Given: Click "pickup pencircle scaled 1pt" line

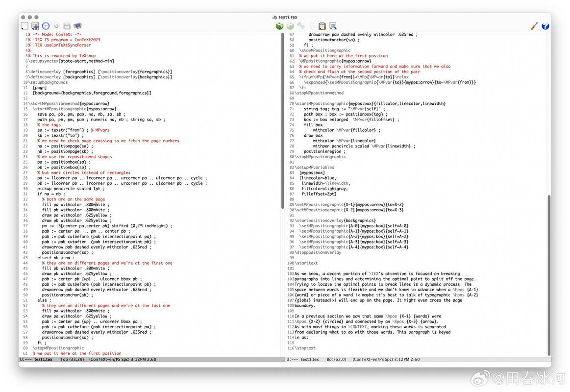Looking at the screenshot, I should 71,189.
